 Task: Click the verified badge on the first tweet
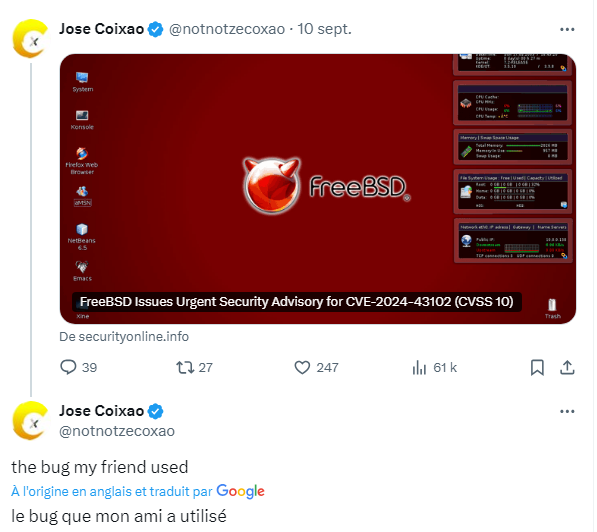[155, 29]
